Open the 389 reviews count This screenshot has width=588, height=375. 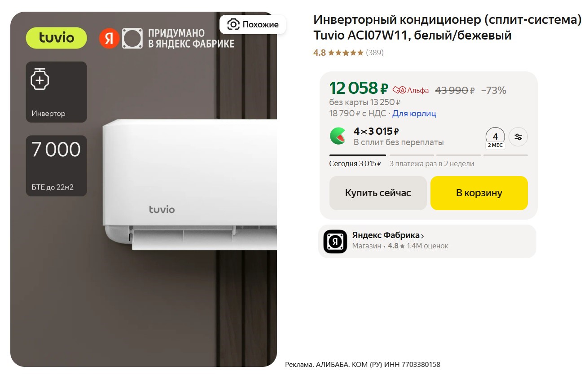[x=375, y=53]
